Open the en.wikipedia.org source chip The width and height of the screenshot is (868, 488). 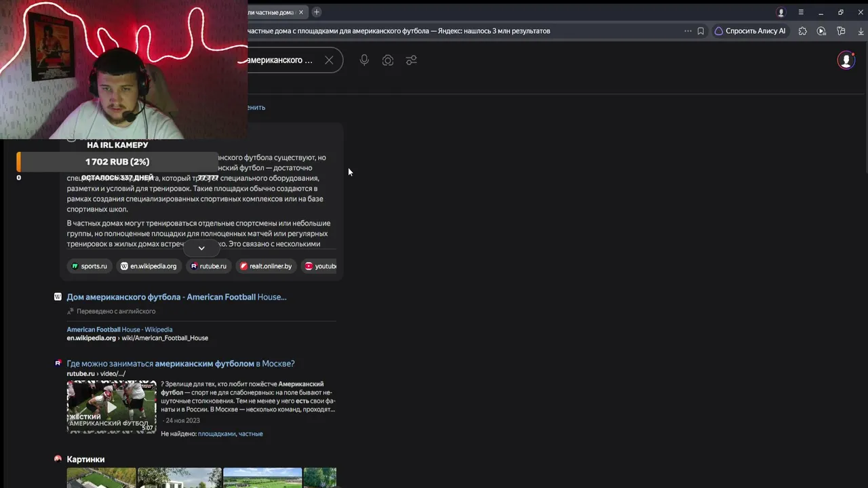click(x=149, y=266)
